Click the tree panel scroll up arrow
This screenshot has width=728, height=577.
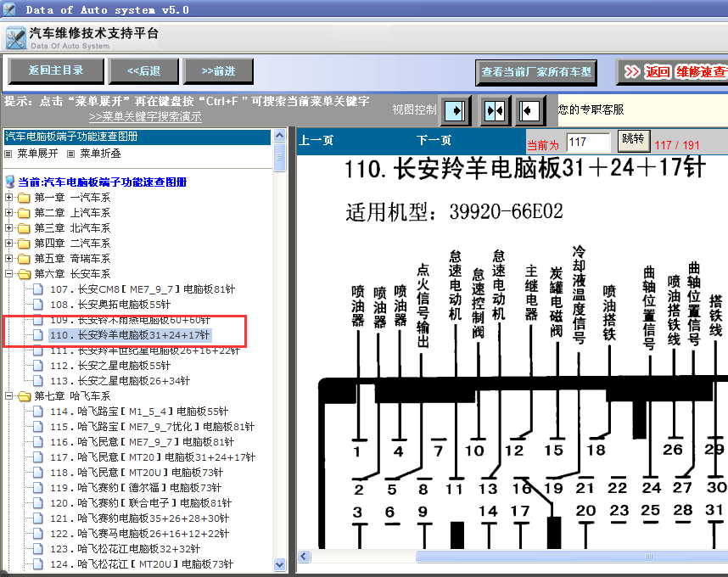279,136
